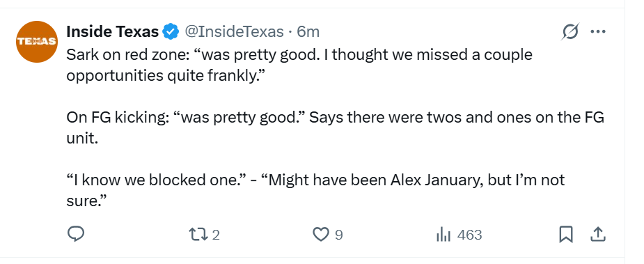Viewport: 644px width, 264px height.
Task: Click the Inside Texas display name
Action: pos(113,31)
